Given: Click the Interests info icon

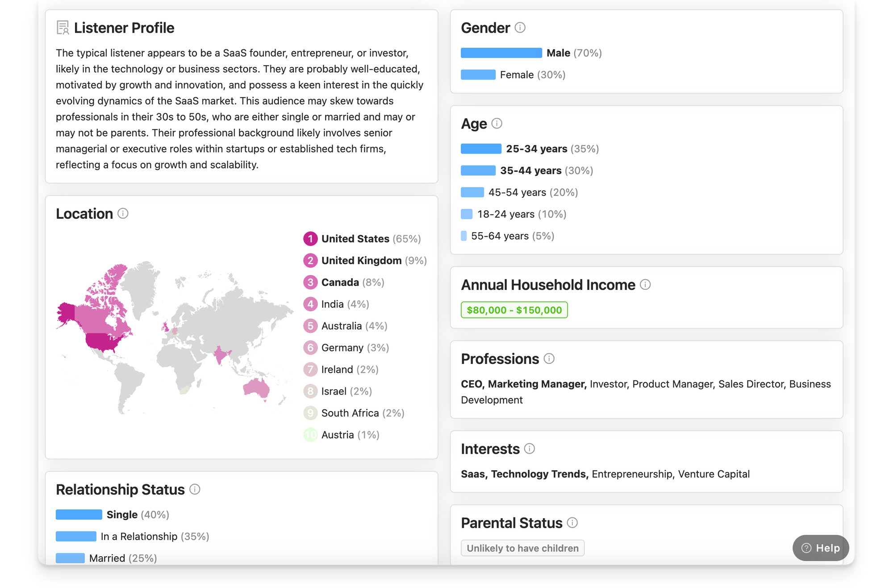Looking at the screenshot, I should [x=530, y=449].
